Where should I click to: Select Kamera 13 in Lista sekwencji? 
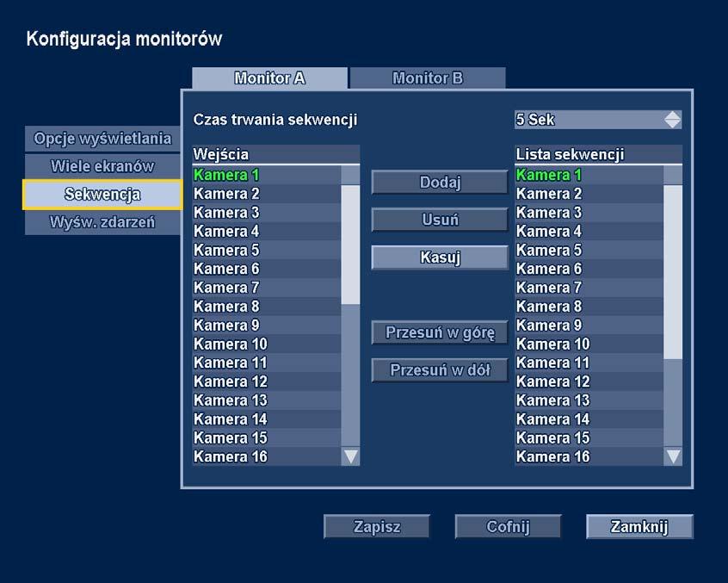coord(589,400)
